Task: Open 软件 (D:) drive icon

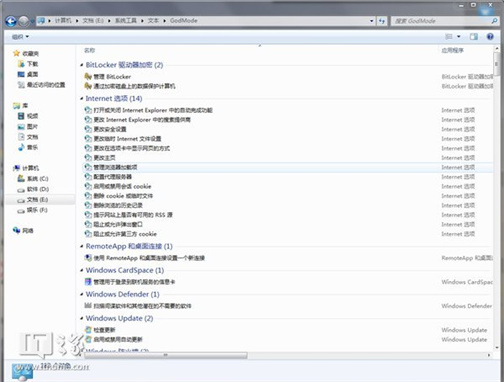Action: point(21,189)
